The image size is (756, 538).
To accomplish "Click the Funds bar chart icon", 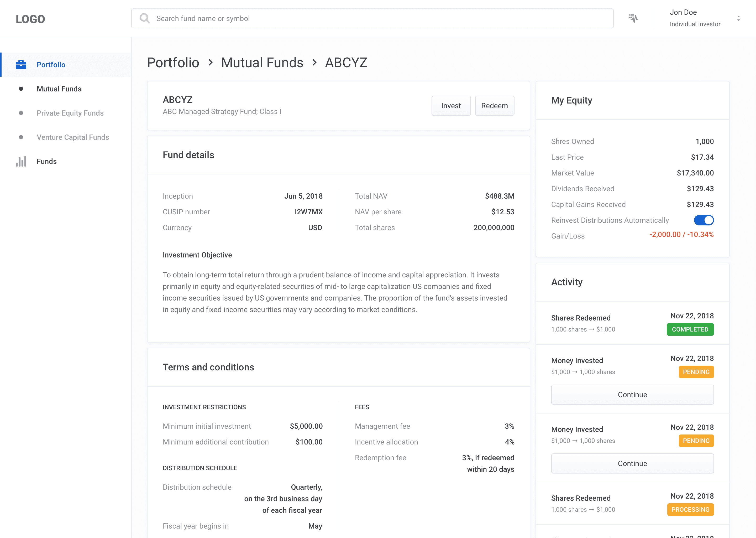I will pyautogui.click(x=21, y=161).
